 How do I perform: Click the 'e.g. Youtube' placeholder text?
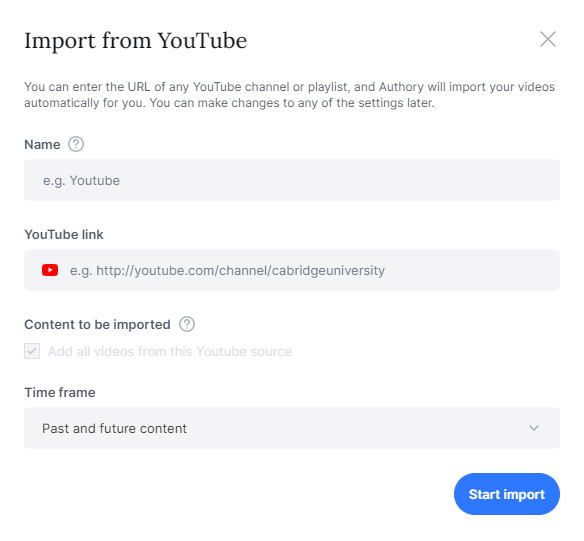click(81, 181)
